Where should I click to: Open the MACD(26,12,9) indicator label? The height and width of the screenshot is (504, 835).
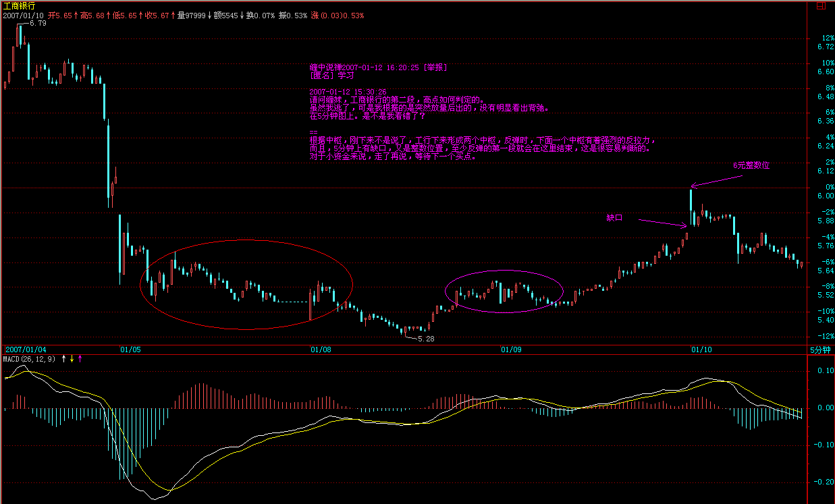(30, 359)
